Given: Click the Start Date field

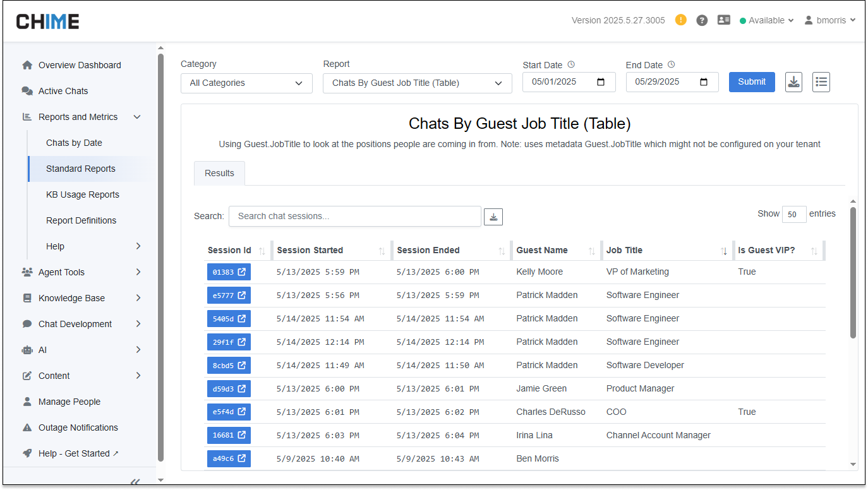Looking at the screenshot, I should click(569, 82).
